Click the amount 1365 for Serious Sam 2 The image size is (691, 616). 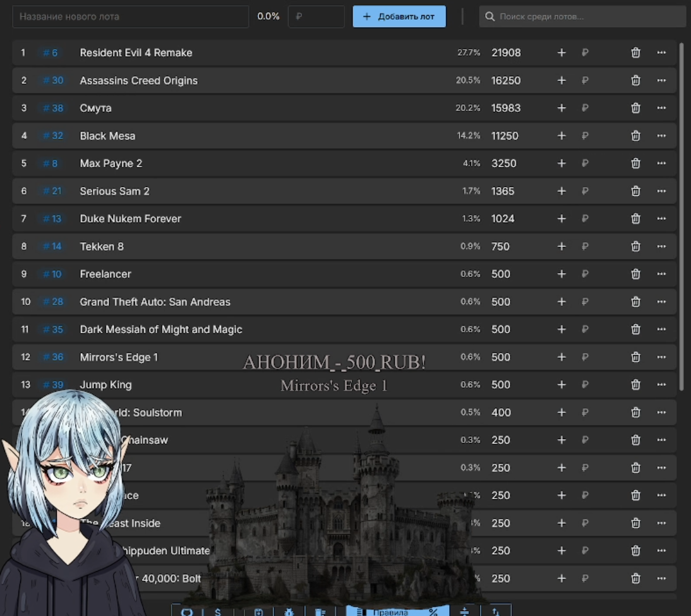[x=503, y=191]
